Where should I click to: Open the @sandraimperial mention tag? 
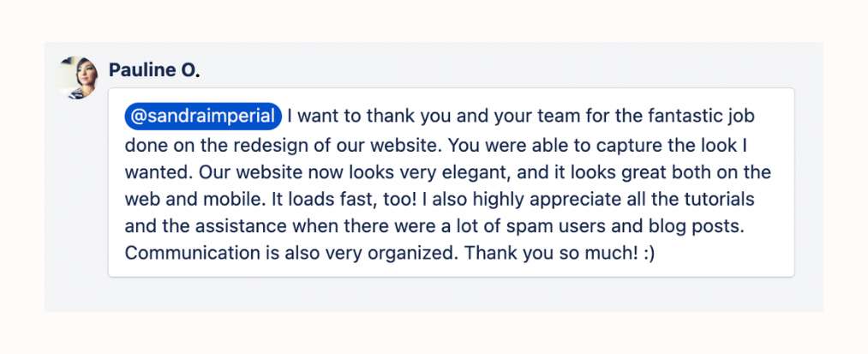point(203,117)
